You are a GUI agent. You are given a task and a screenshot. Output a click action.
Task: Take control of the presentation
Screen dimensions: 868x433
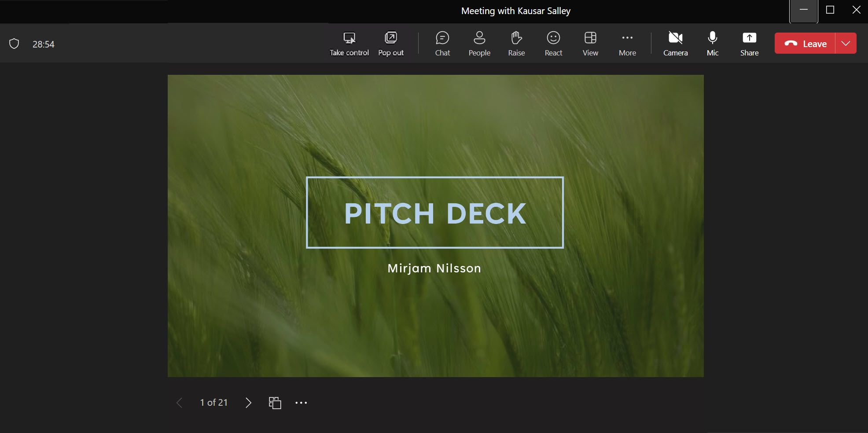[x=349, y=43]
